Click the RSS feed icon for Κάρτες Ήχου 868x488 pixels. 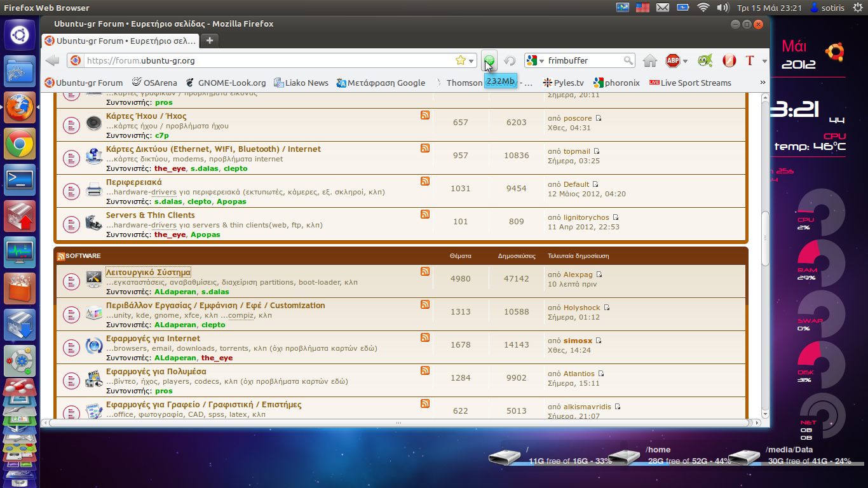point(424,115)
